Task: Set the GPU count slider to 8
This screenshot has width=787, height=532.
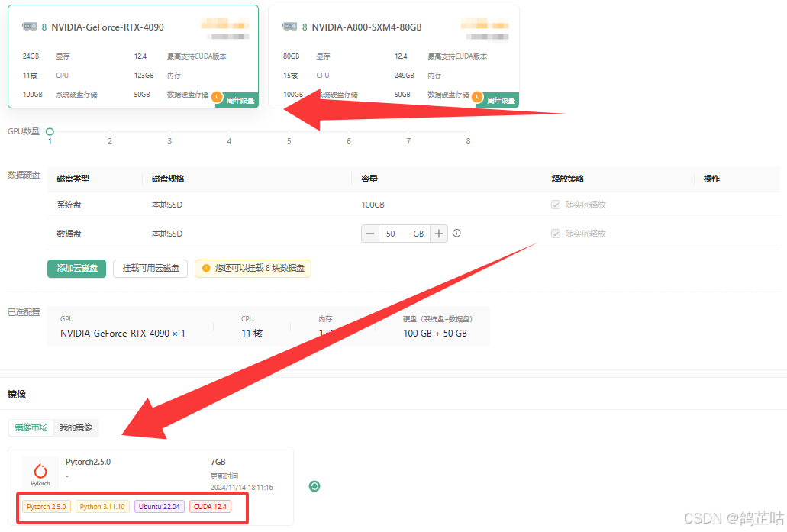Action: pyautogui.click(x=468, y=132)
